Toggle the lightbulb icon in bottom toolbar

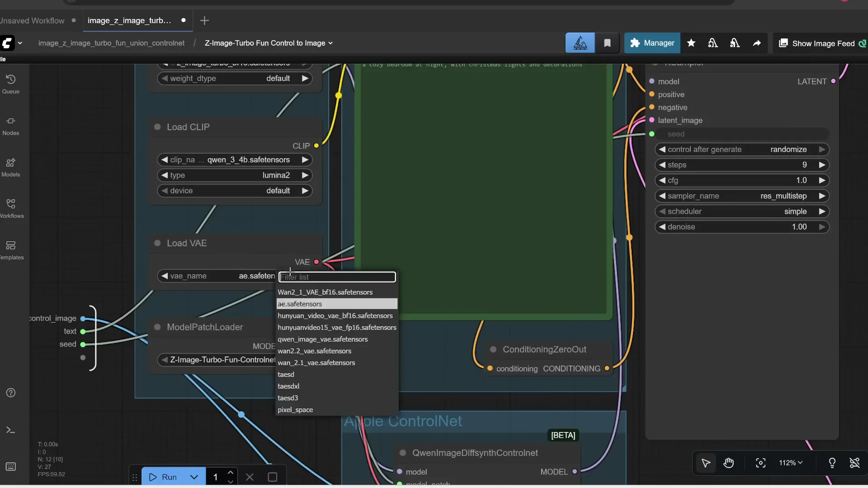(832, 463)
